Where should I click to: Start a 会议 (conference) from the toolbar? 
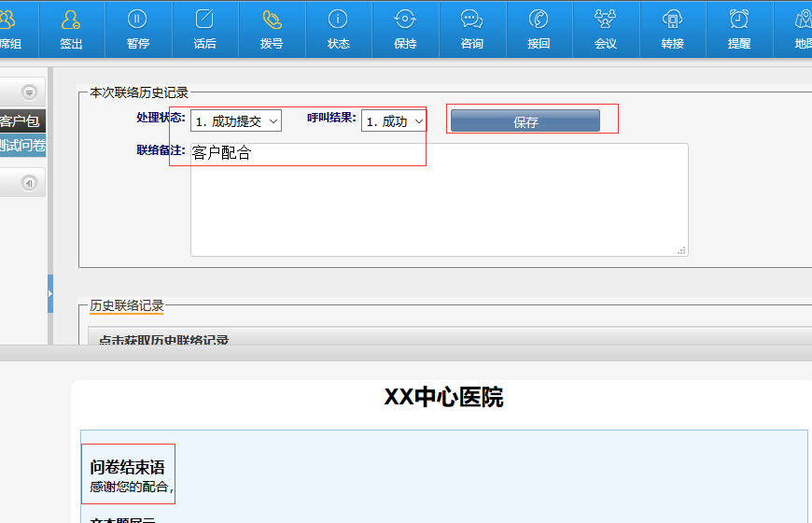point(606,21)
